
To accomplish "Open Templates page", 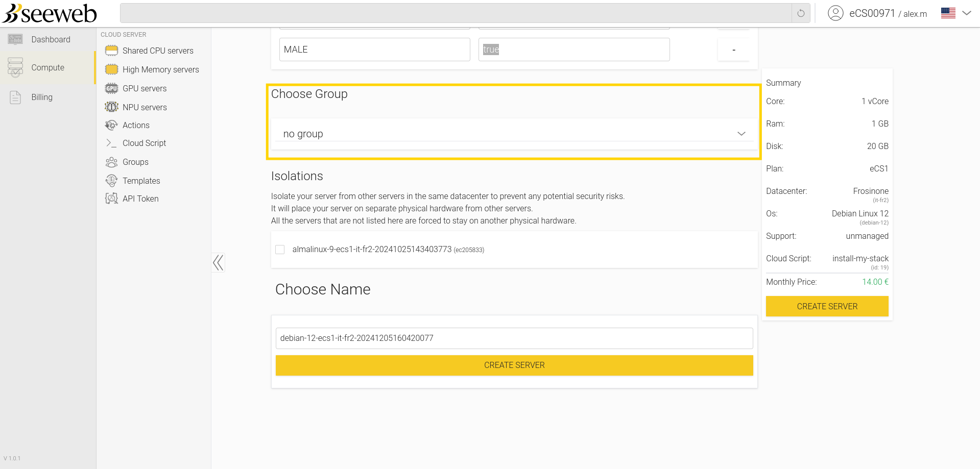I will [x=141, y=181].
